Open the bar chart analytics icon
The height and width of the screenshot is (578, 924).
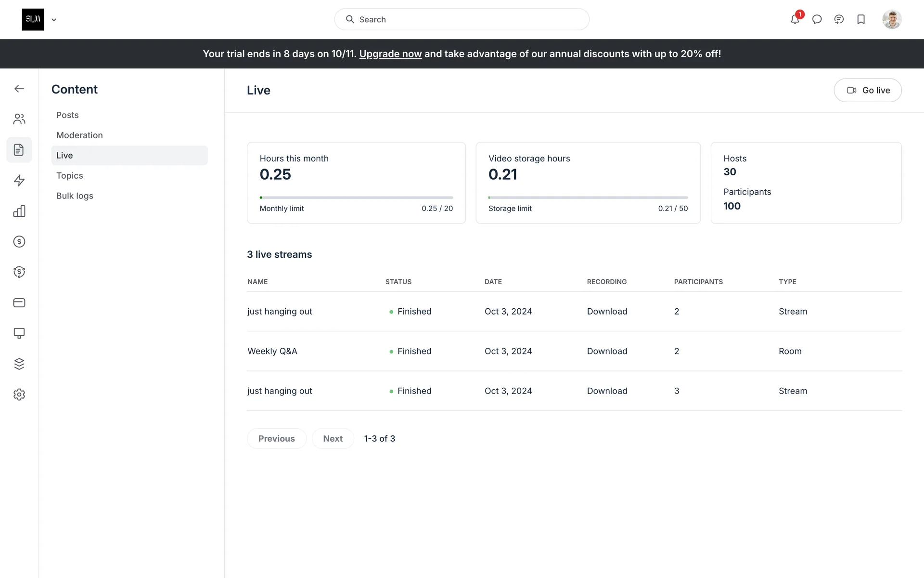point(19,211)
